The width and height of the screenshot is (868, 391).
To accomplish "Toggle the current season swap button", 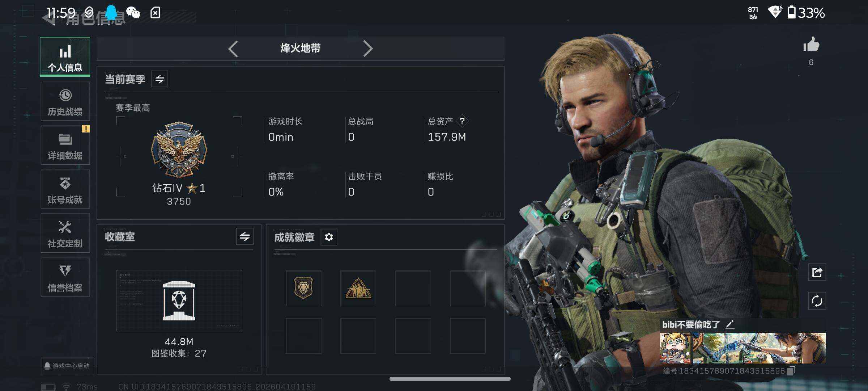I will point(159,79).
